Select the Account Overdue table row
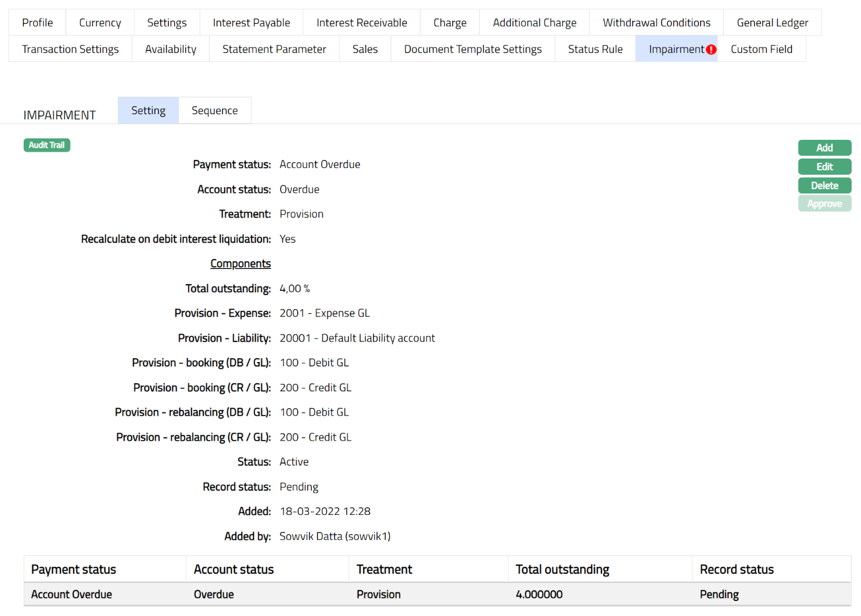Screen dimensions: 861x616 [x=250, y=594]
